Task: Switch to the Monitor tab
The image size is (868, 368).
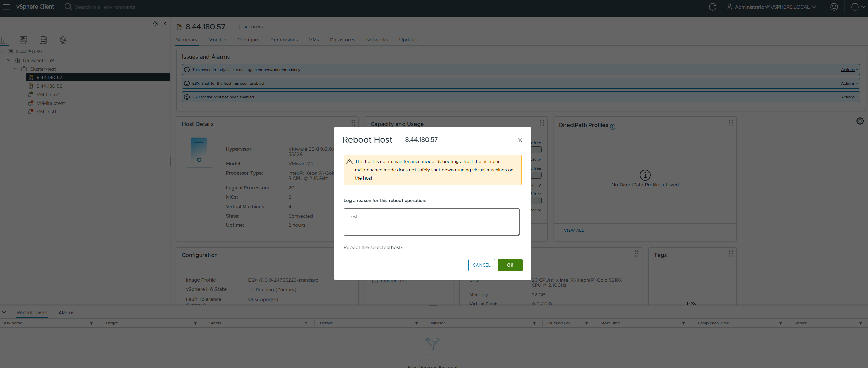Action: point(217,40)
